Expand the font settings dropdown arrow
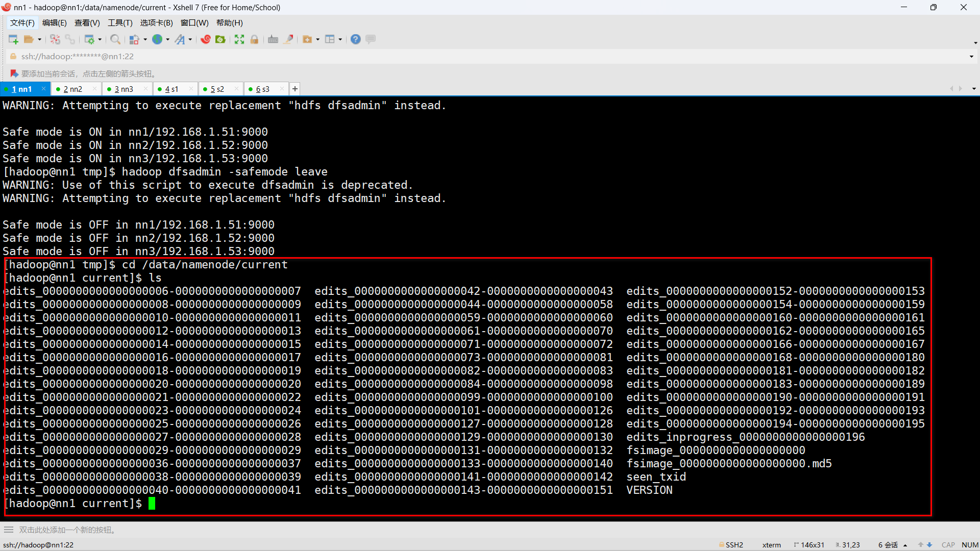The image size is (980, 551). pyautogui.click(x=190, y=39)
